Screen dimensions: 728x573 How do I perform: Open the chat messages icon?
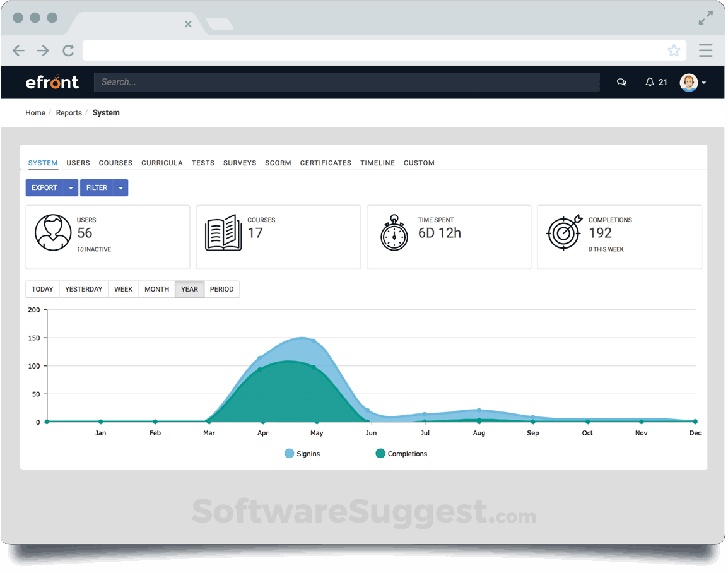621,82
